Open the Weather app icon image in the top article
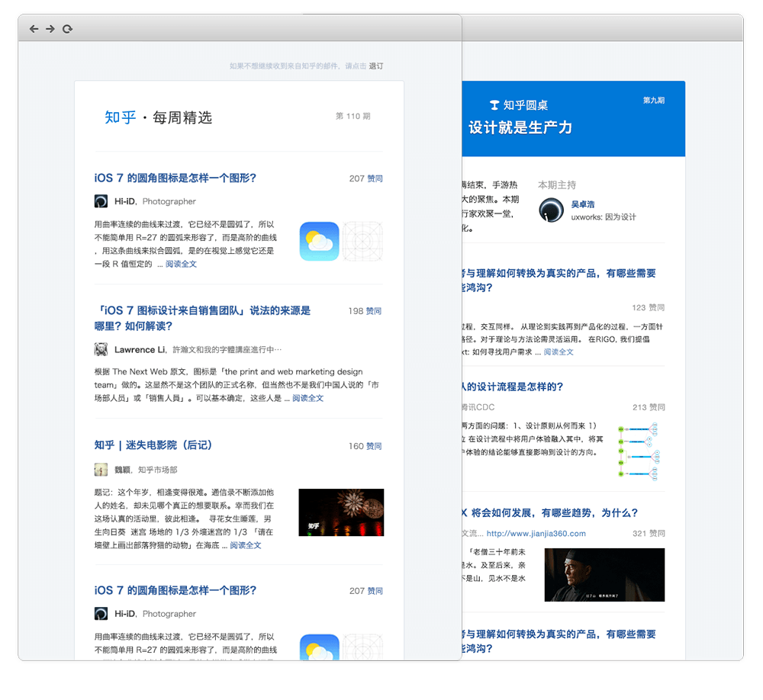The width and height of the screenshot is (763, 700). (x=319, y=241)
